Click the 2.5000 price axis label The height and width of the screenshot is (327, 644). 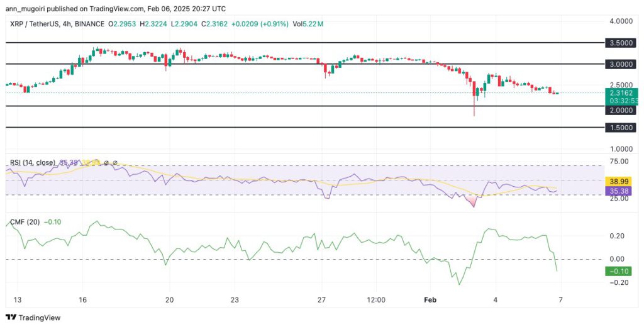621,84
